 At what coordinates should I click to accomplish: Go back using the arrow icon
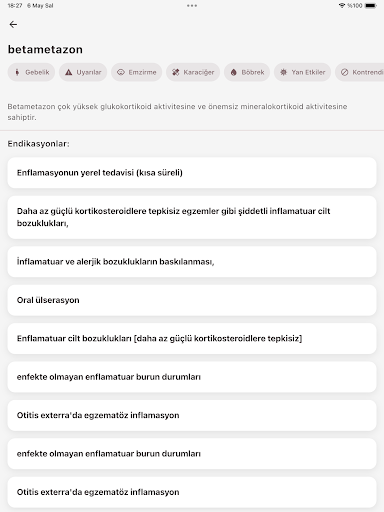tap(13, 24)
